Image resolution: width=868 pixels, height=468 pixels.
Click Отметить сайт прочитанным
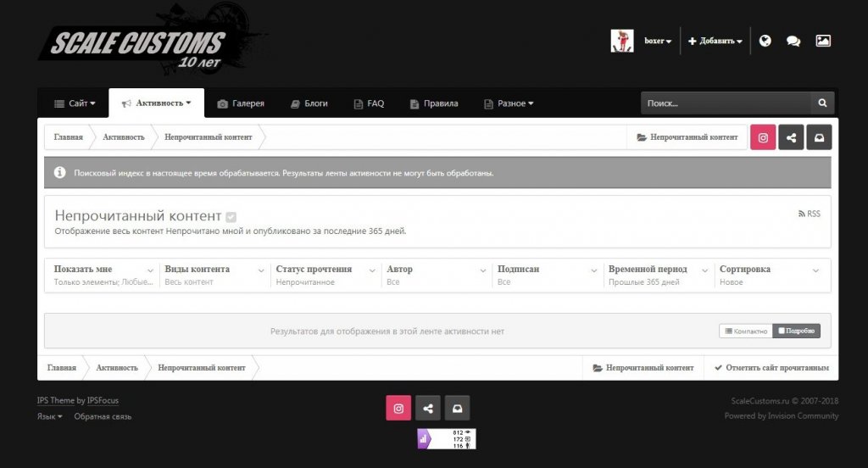tap(771, 368)
